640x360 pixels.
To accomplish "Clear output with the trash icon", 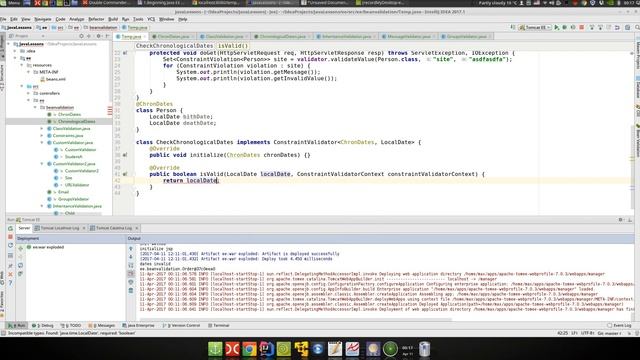I will [131, 291].
